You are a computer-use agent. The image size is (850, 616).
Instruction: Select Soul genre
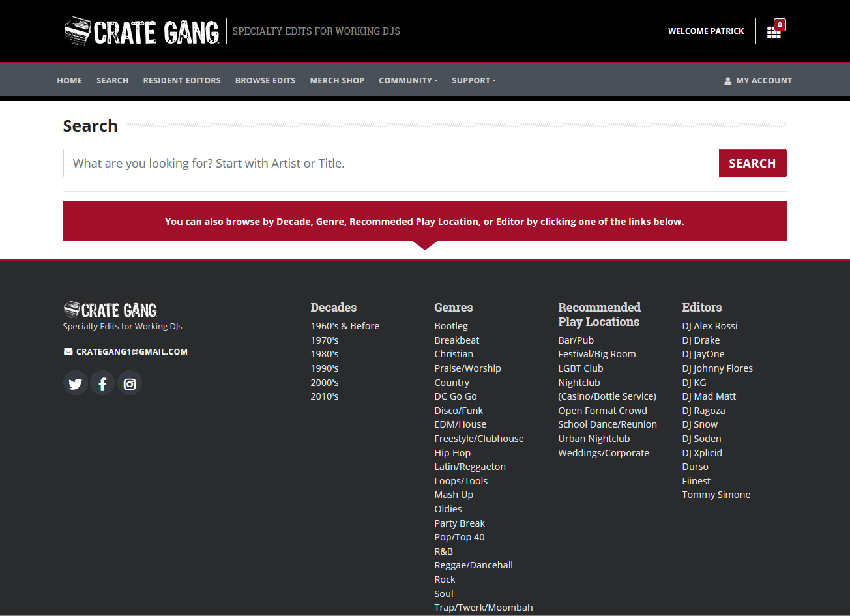(x=444, y=594)
